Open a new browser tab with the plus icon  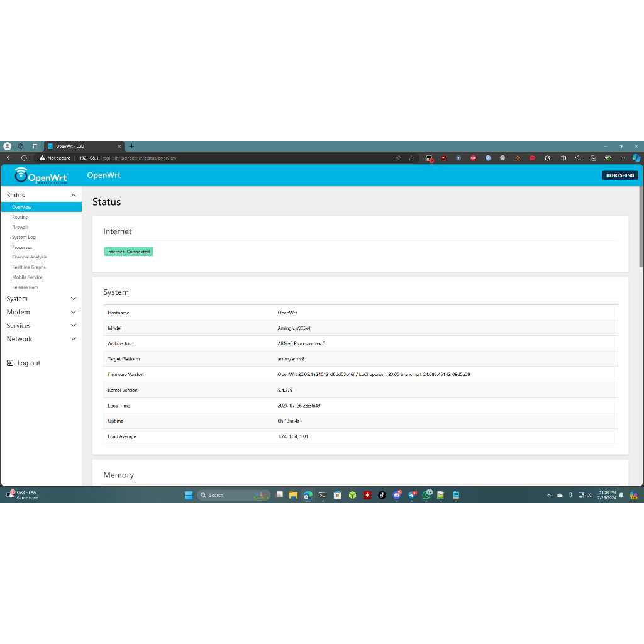[x=131, y=146]
